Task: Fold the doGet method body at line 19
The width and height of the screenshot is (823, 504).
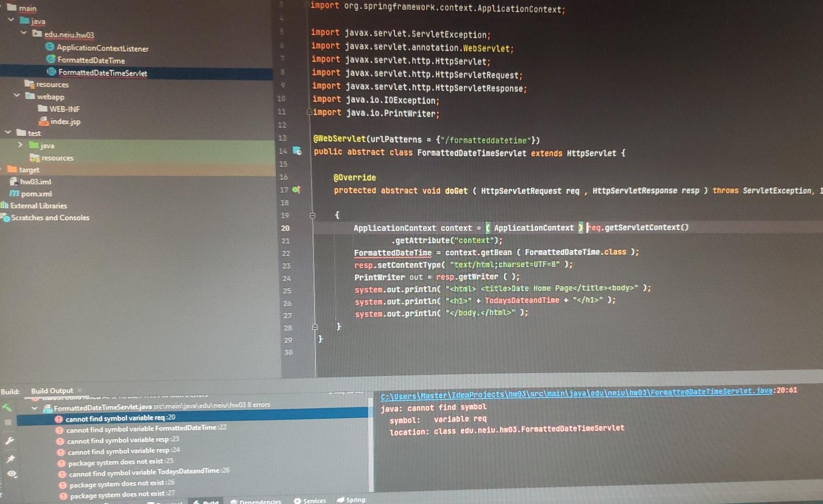Action: click(x=312, y=215)
